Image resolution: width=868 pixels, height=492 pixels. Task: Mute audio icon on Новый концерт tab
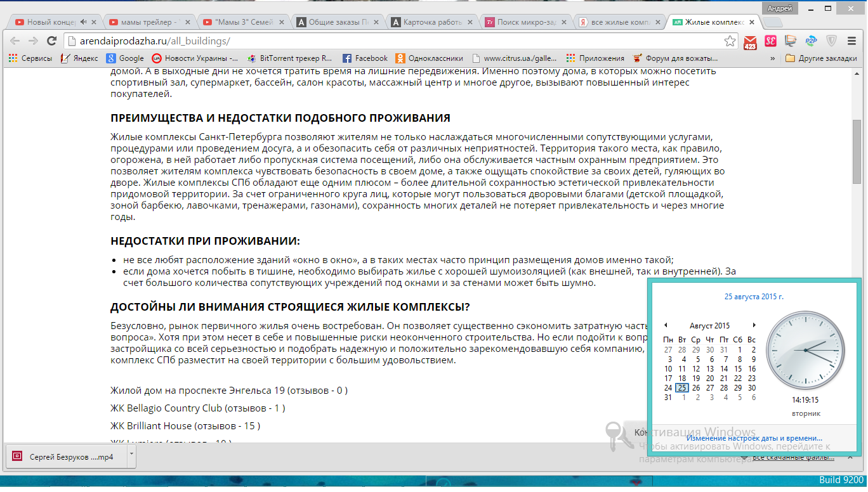(83, 22)
